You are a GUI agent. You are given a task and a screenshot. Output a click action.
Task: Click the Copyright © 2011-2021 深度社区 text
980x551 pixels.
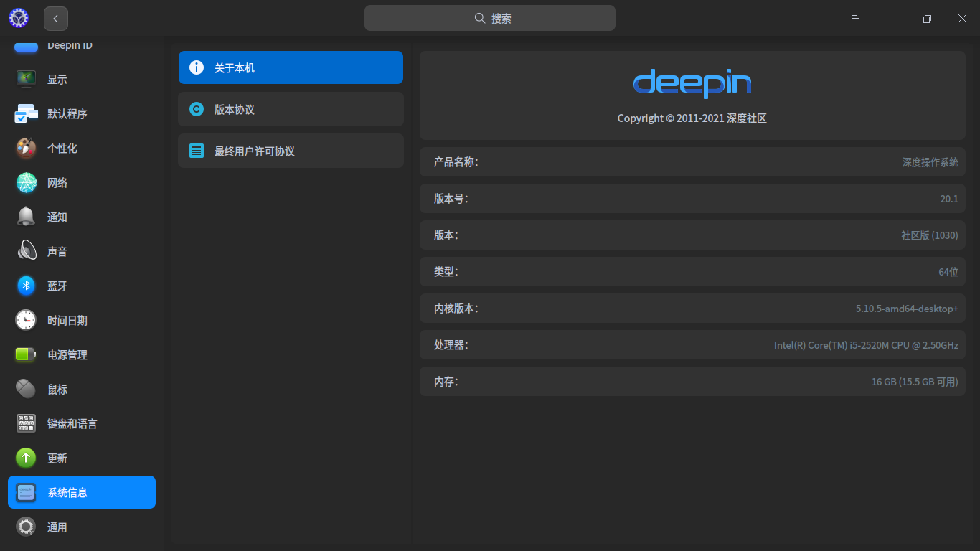[692, 118]
